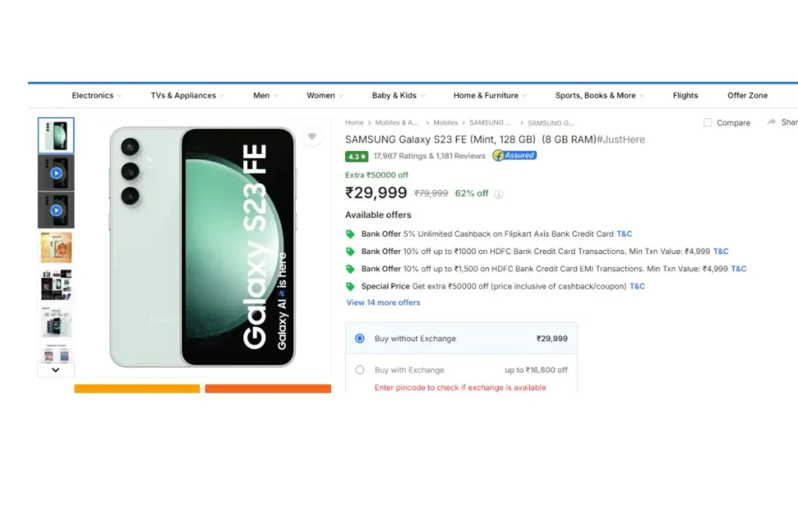The width and height of the screenshot is (798, 532).
Task: Expand the Electronics category dropdown
Action: pos(97,95)
